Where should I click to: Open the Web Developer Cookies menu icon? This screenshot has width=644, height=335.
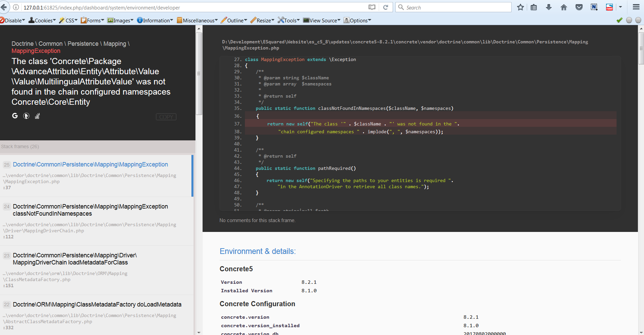point(31,20)
